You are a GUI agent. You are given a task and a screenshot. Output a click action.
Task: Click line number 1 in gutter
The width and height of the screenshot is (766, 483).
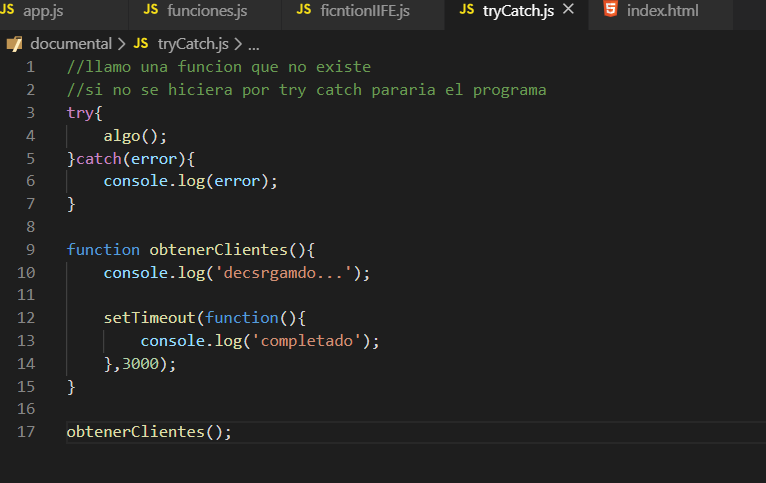coord(30,67)
